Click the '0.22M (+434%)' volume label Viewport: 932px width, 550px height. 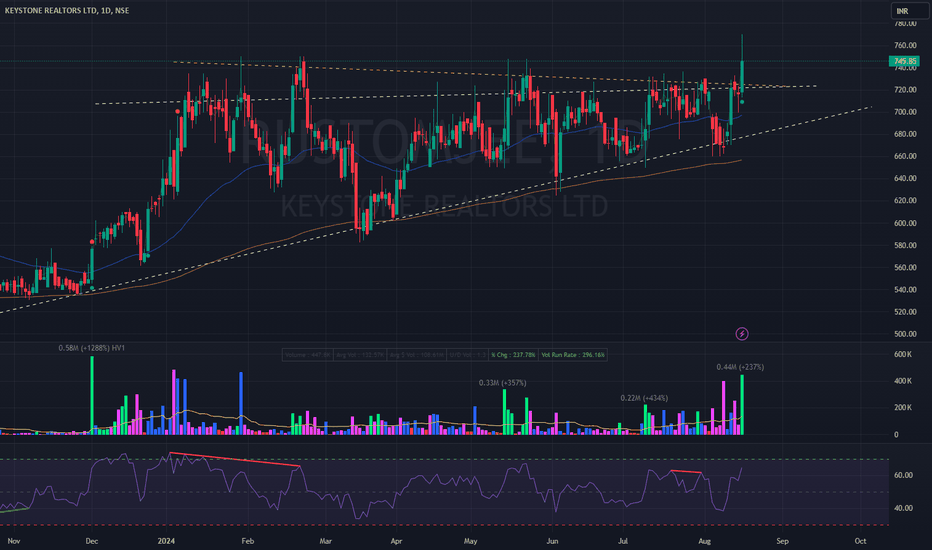644,398
